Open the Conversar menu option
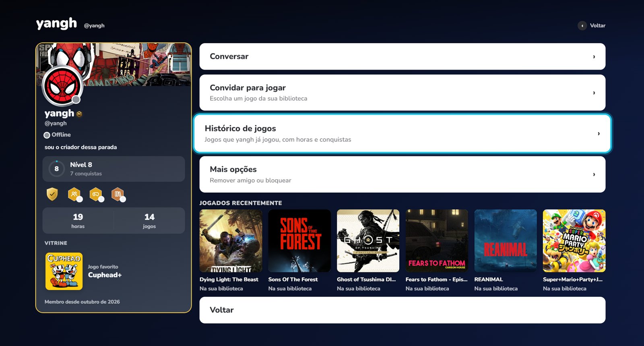 point(402,56)
